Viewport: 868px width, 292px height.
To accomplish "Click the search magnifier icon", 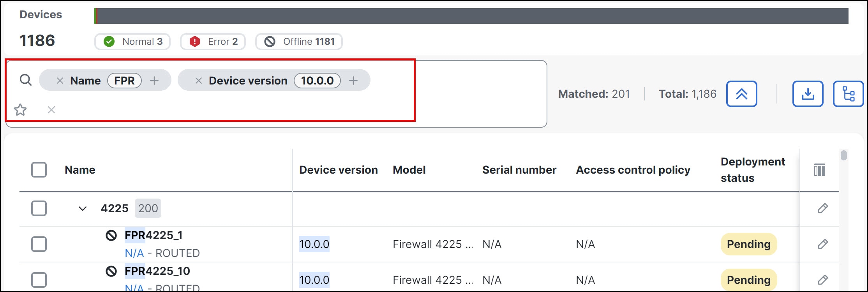I will (x=26, y=80).
